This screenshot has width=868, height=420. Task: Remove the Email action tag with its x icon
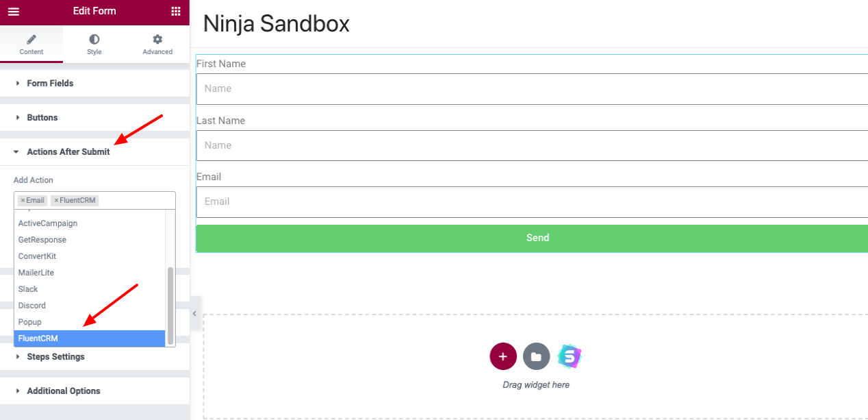(23, 200)
